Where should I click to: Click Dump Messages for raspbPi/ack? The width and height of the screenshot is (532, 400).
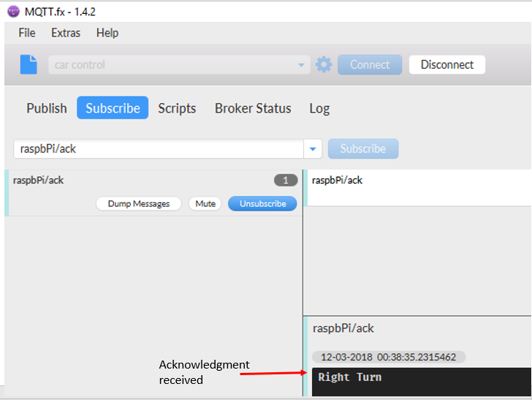click(139, 204)
